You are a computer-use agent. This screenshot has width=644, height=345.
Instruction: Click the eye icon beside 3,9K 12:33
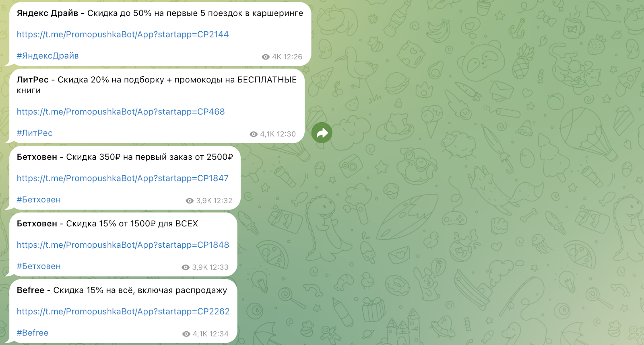[x=186, y=268]
